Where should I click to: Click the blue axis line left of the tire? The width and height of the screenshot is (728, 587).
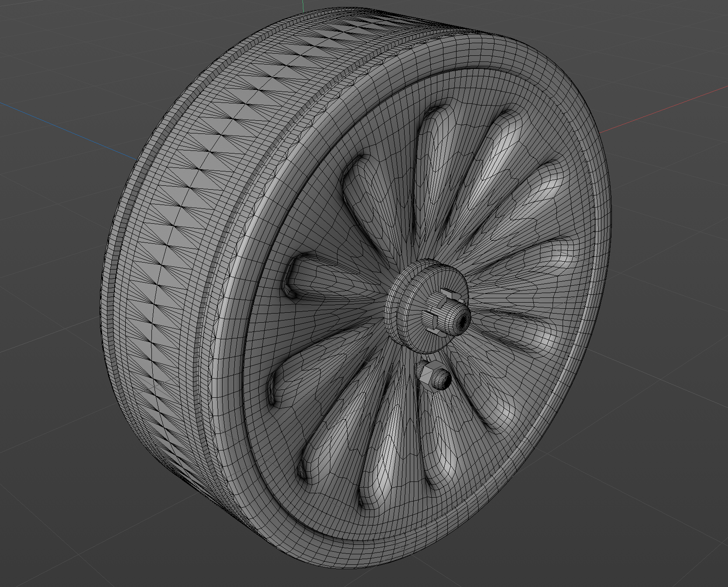coord(65,130)
